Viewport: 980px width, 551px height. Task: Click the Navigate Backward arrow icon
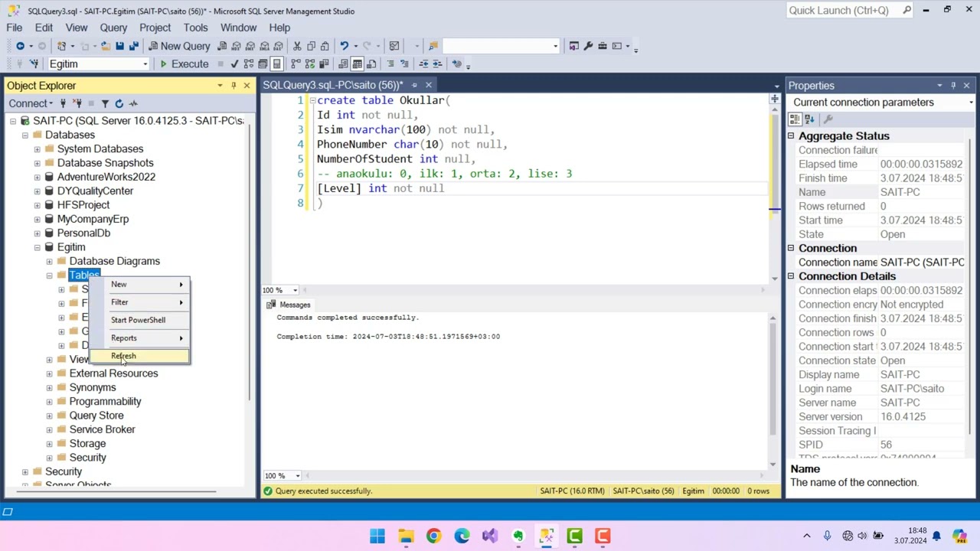[x=20, y=46]
